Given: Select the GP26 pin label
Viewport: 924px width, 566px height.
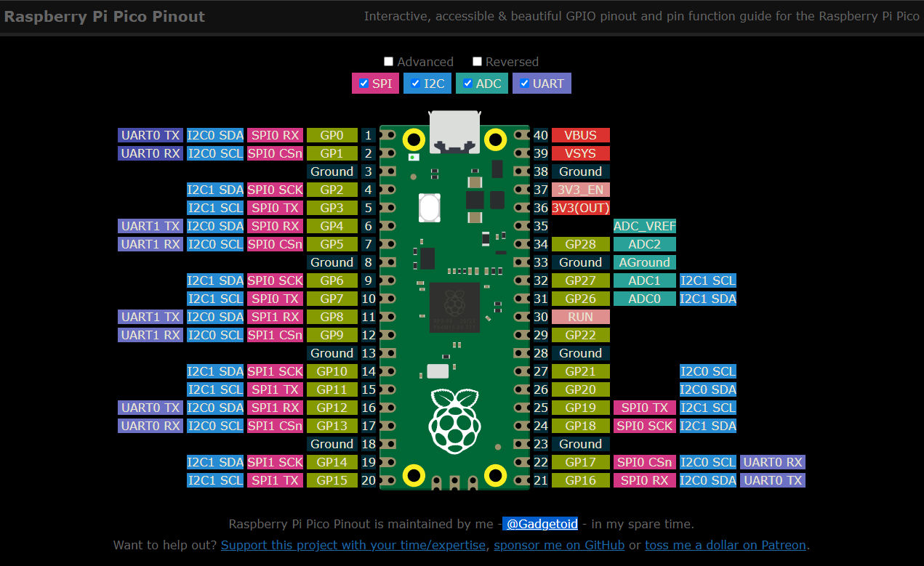Looking at the screenshot, I should tap(581, 299).
